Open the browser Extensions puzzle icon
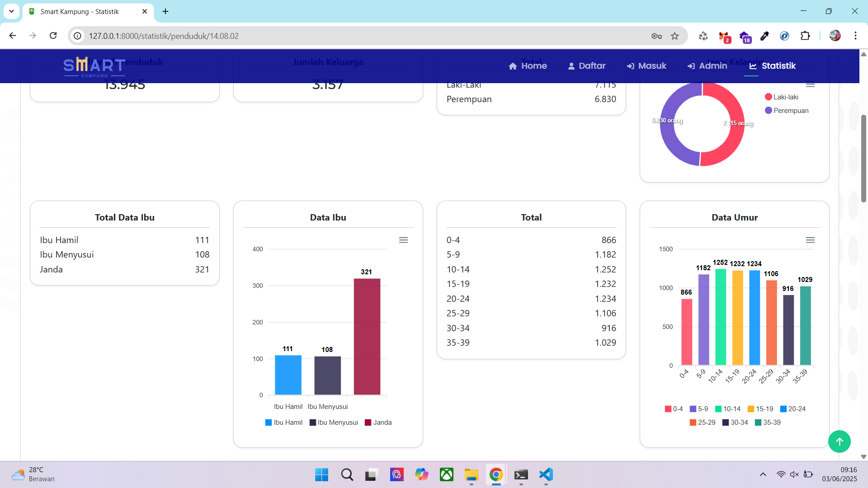The width and height of the screenshot is (868, 488). click(805, 36)
